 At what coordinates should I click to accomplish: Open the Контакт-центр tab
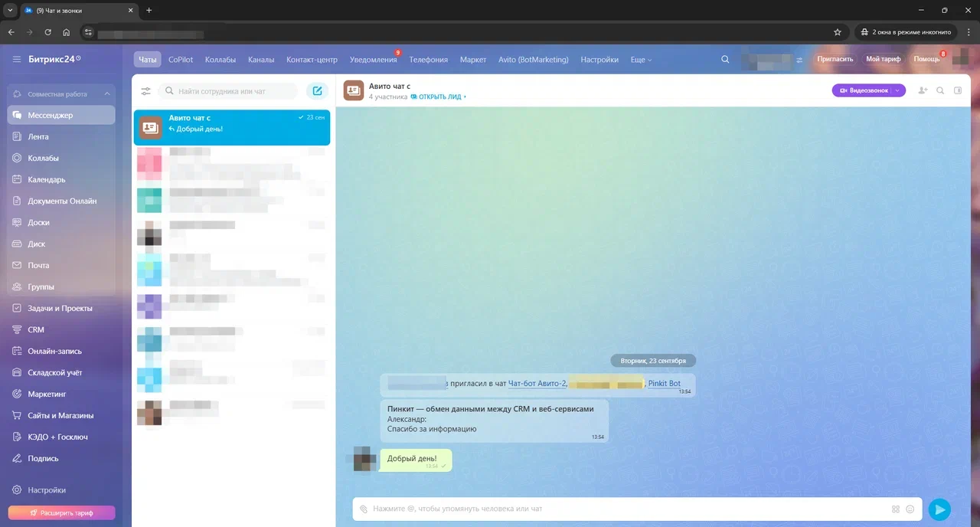pyautogui.click(x=312, y=60)
